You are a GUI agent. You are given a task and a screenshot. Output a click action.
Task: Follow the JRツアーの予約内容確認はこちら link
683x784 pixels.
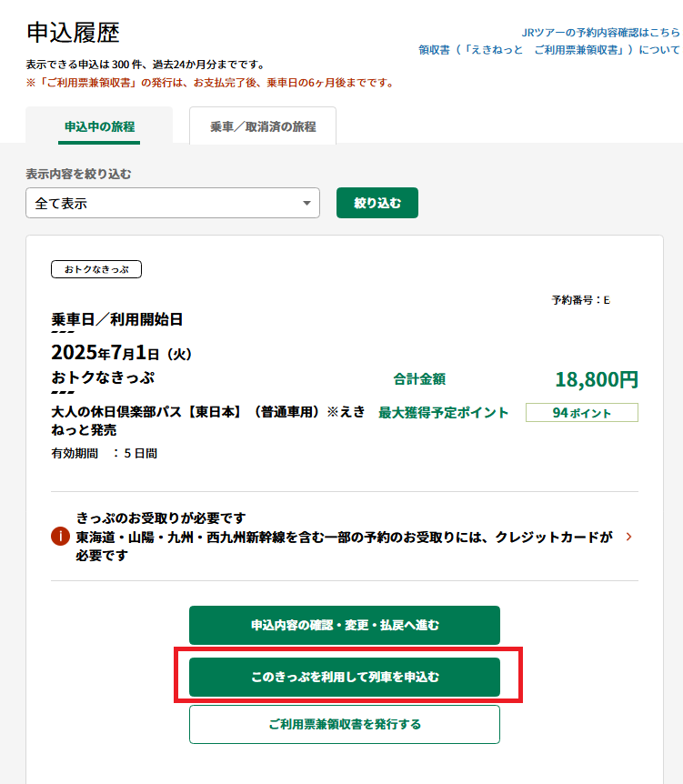(600, 32)
